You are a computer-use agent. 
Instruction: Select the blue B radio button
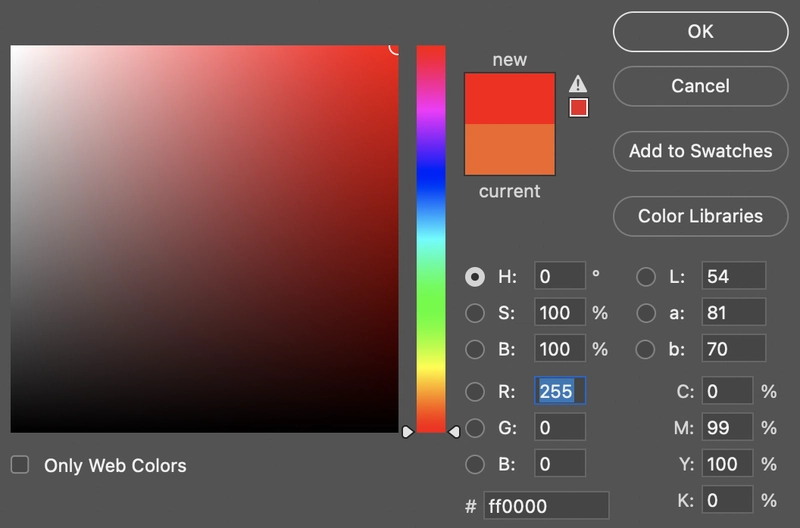pos(475,464)
